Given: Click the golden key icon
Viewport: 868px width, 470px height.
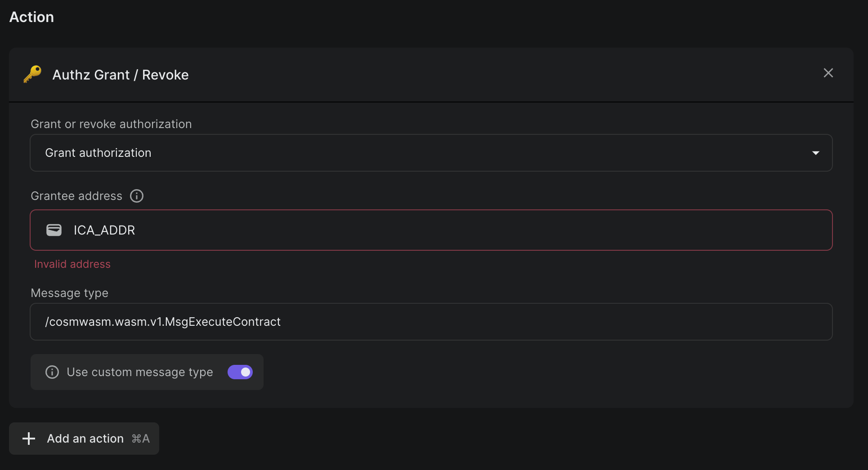Looking at the screenshot, I should pyautogui.click(x=32, y=74).
